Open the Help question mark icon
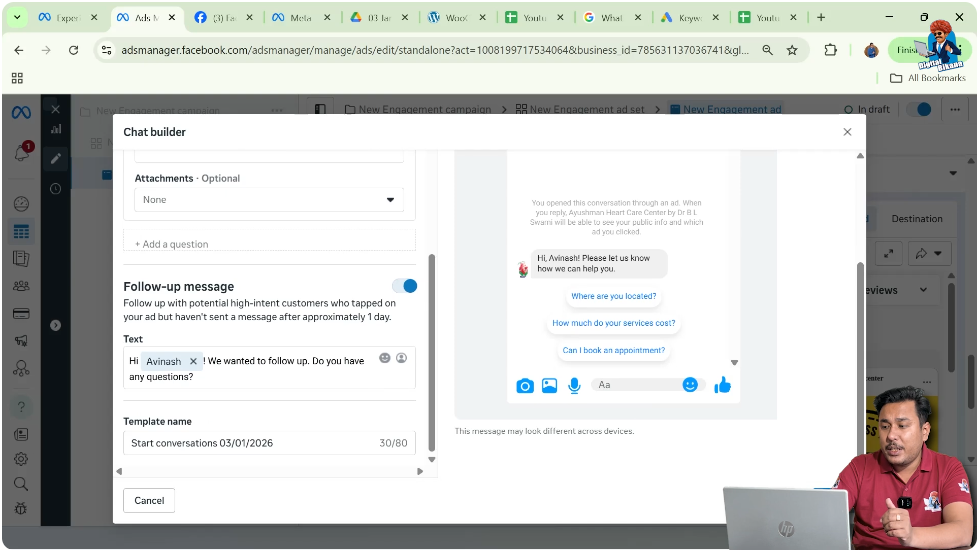The width and height of the screenshot is (979, 553). click(21, 407)
